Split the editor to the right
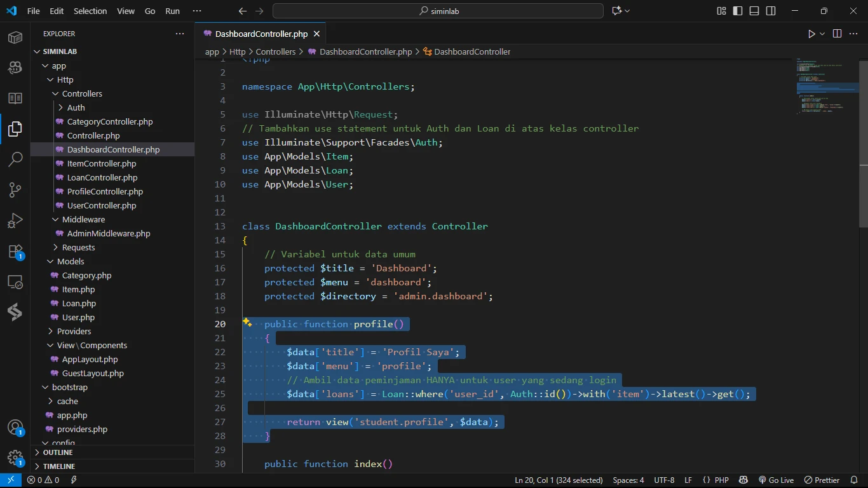This screenshot has height=488, width=868. click(837, 34)
